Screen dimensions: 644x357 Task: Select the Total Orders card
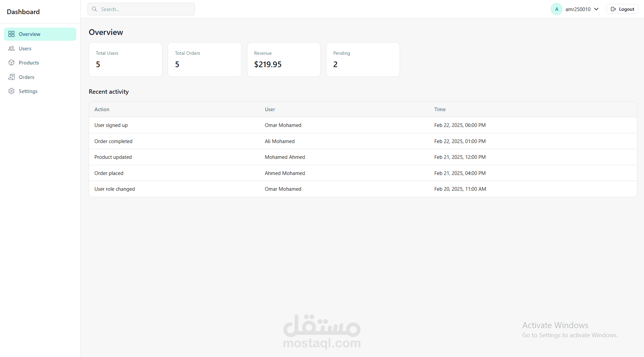pyautogui.click(x=205, y=59)
